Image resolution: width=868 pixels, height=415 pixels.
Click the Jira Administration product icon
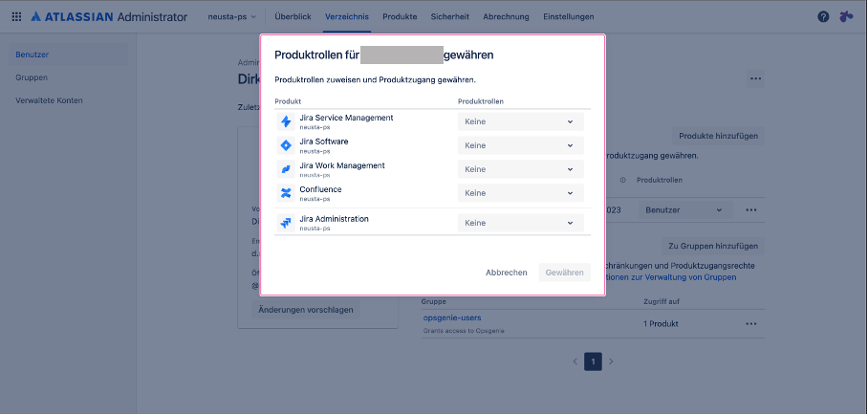click(286, 223)
